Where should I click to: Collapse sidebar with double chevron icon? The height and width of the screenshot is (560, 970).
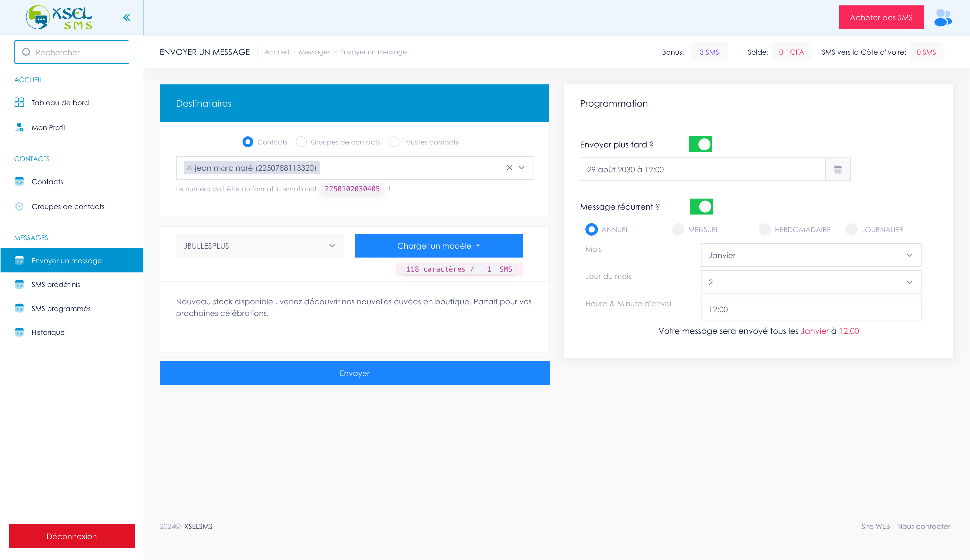127,17
